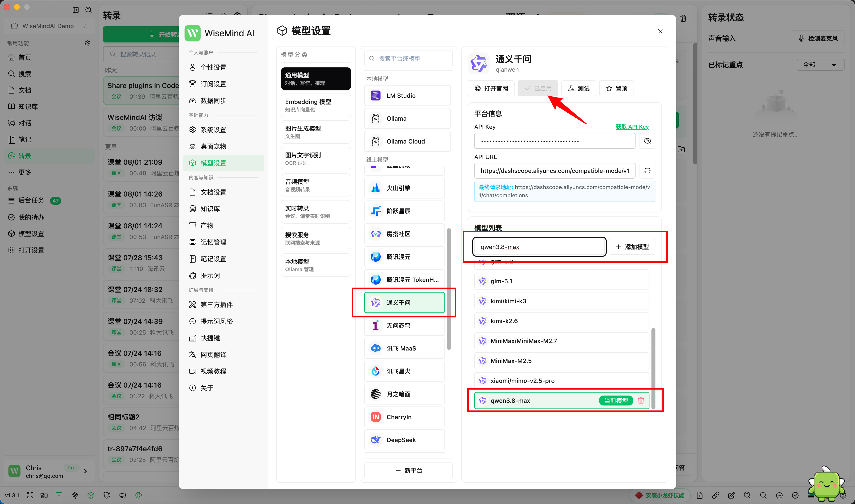Switch to the 搜索服务 category

(x=316, y=238)
